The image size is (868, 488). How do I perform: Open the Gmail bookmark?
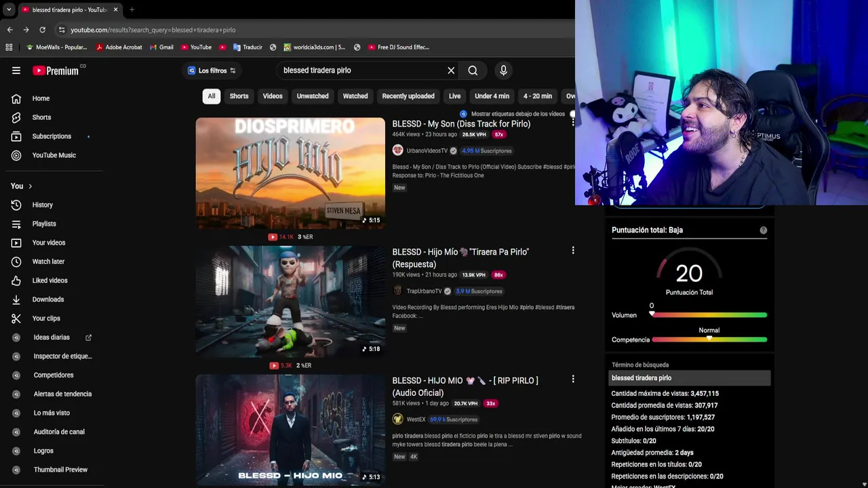coord(161,47)
